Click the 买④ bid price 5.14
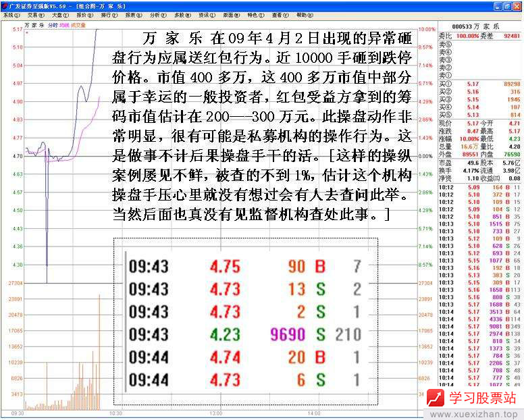Image resolution: width=524 pixels, height=420 pixels. tap(473, 107)
